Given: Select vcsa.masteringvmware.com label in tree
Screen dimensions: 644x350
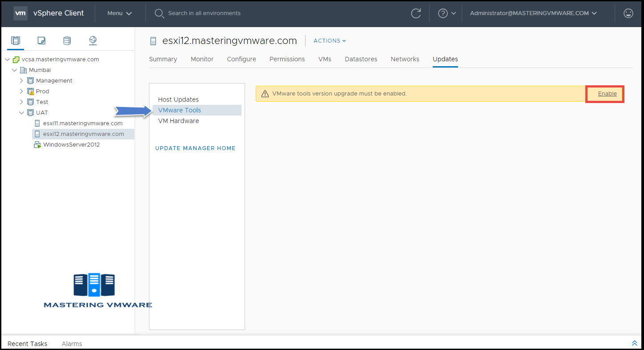Looking at the screenshot, I should coord(60,59).
